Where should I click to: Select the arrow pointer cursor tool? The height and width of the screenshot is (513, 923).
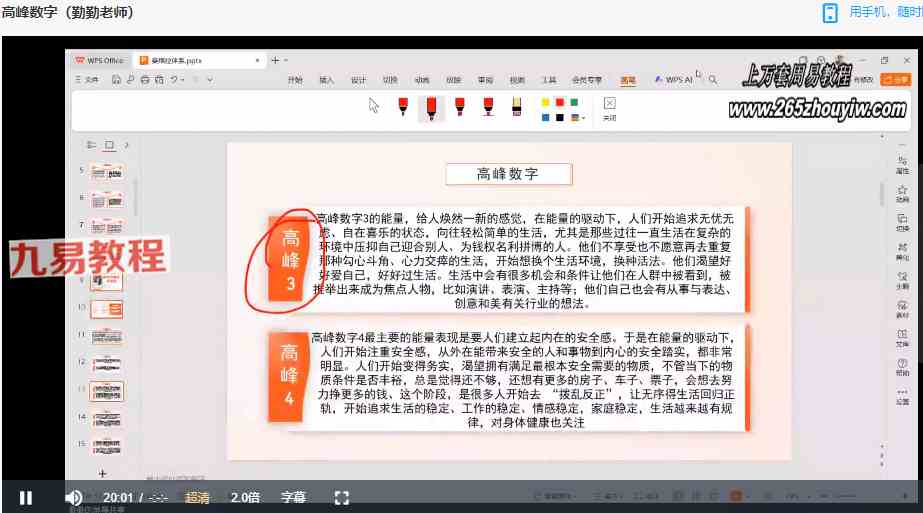point(374,106)
